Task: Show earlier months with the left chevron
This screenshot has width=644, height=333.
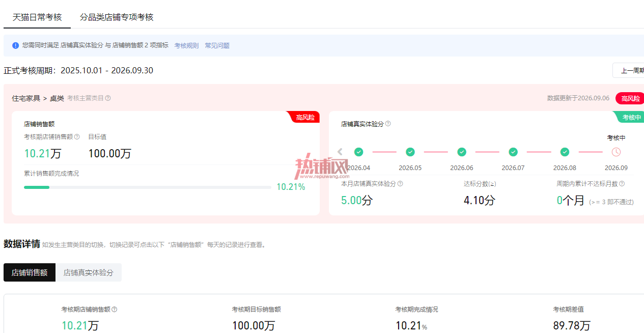Action: coord(340,152)
